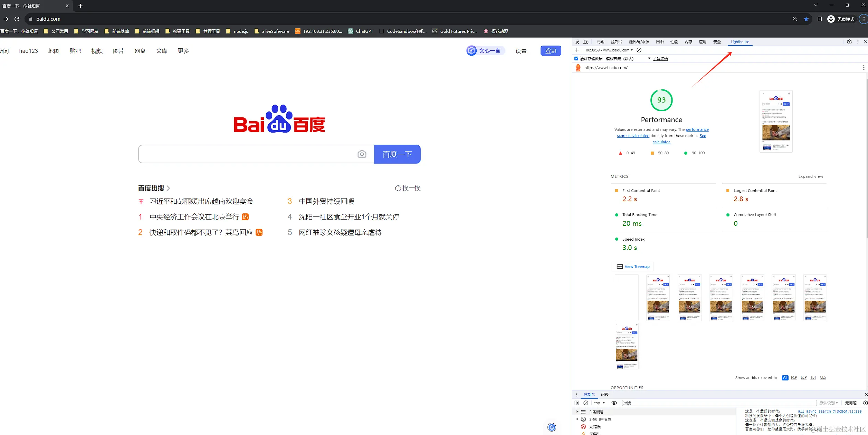Click the 登录 button
The width and height of the screenshot is (868, 435).
coord(551,51)
